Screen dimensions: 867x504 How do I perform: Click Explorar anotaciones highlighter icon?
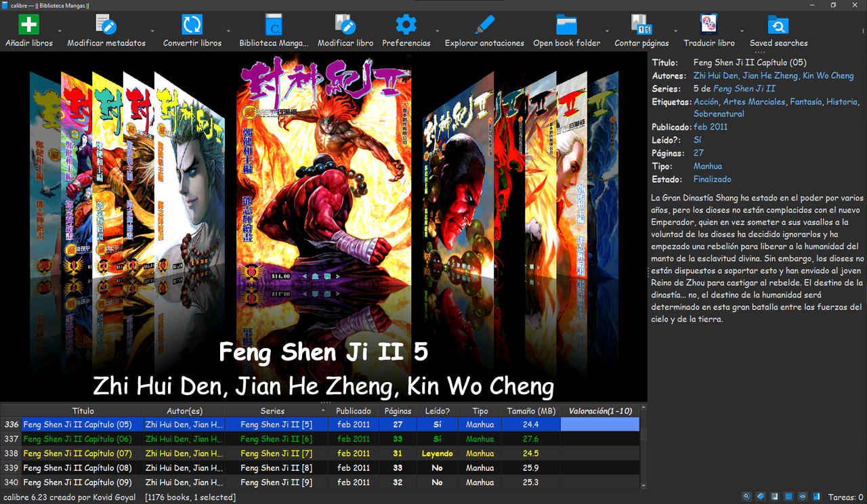[x=484, y=25]
